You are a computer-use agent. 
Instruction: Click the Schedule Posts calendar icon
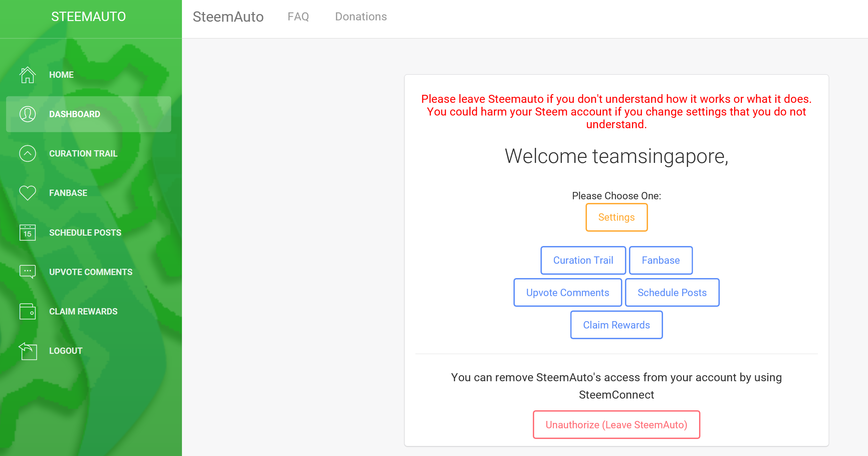pyautogui.click(x=27, y=233)
